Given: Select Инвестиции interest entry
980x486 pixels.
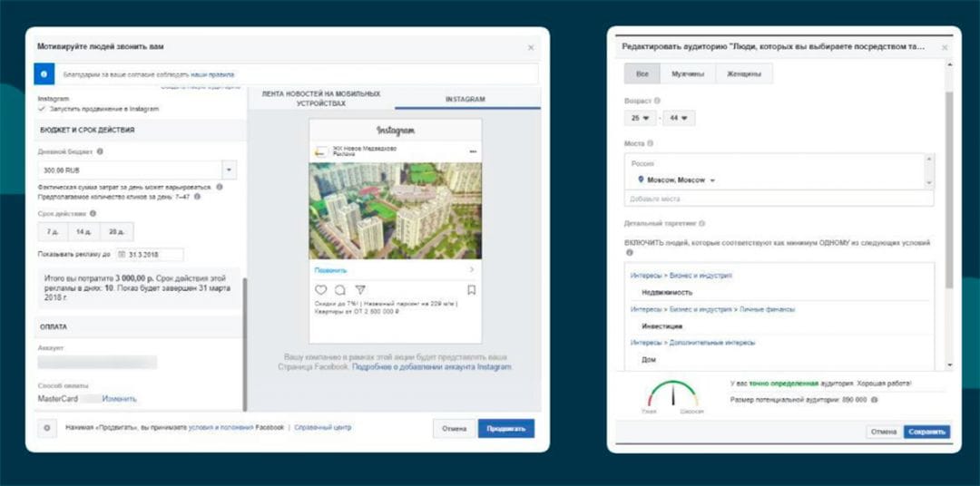Looking at the screenshot, I should (x=661, y=326).
